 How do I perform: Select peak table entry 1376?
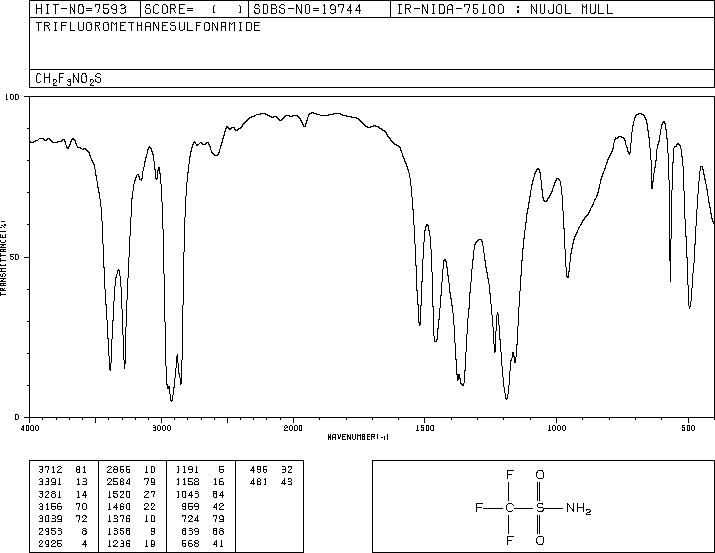119,519
